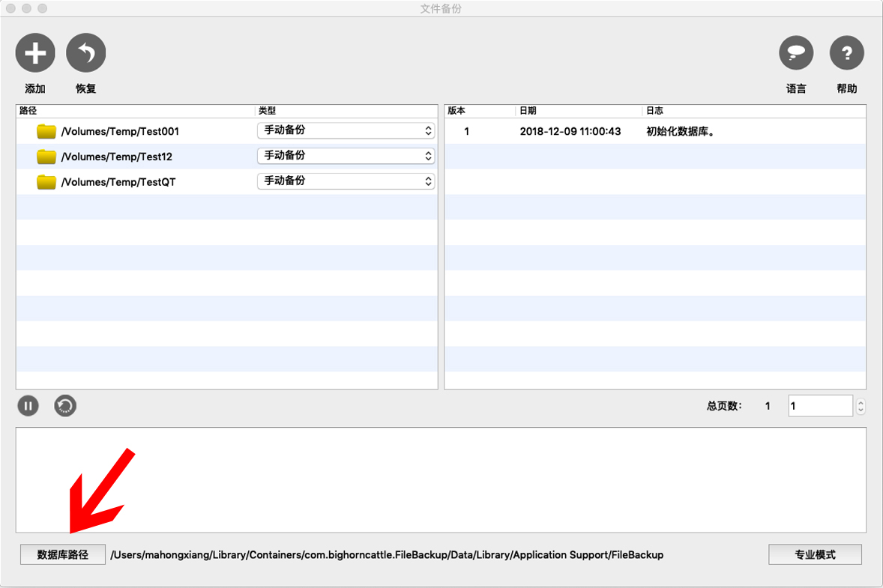Open 手动备份 type dropdown for TestQT row
Screen dimensions: 883x588
[x=346, y=181]
